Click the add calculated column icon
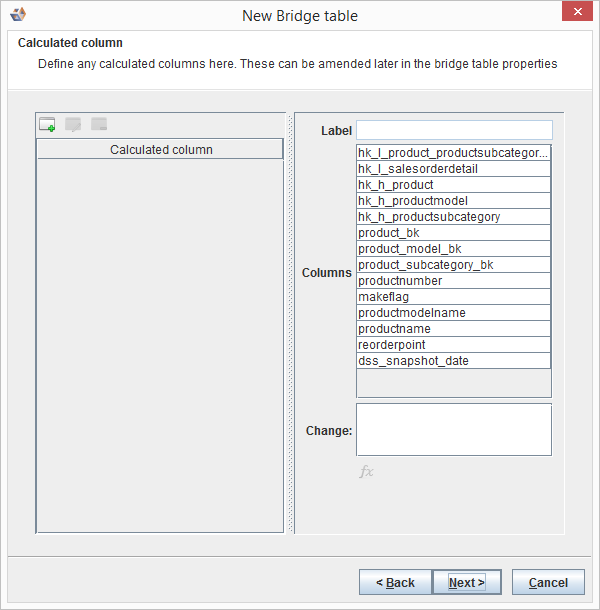The image size is (600, 610). point(47,125)
